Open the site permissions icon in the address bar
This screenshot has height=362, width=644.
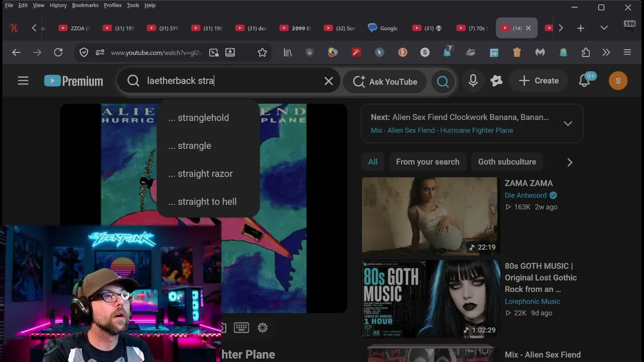pyautogui.click(x=100, y=52)
